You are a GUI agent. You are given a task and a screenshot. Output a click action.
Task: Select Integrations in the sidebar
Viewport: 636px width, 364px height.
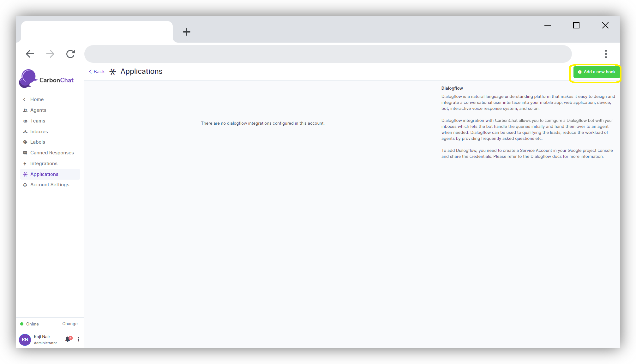pos(44,164)
